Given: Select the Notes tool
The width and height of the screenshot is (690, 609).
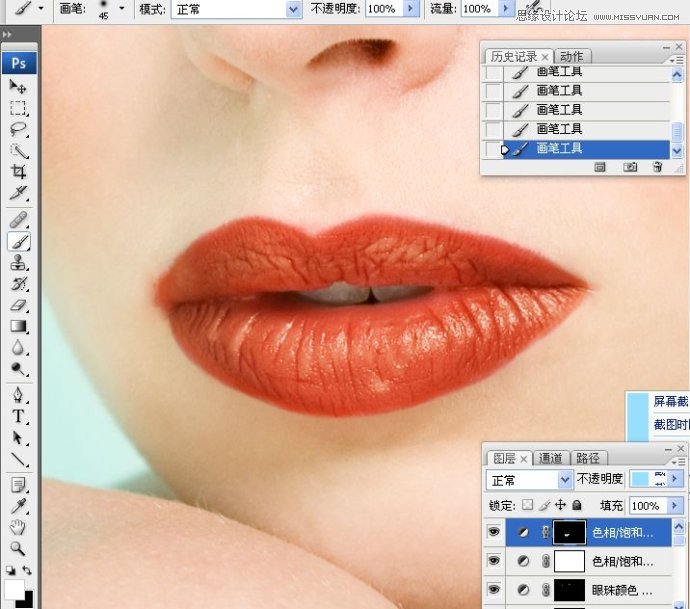Looking at the screenshot, I should [18, 485].
